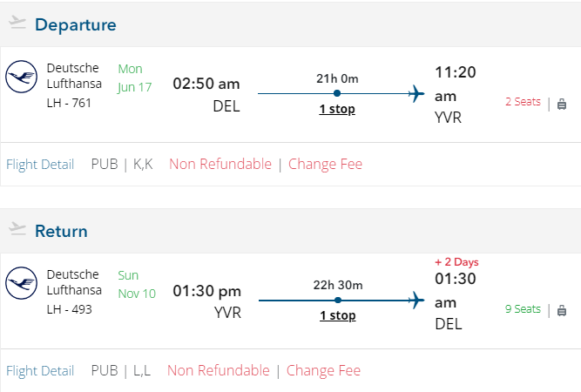Click the 2 Seats availability label

tap(523, 102)
